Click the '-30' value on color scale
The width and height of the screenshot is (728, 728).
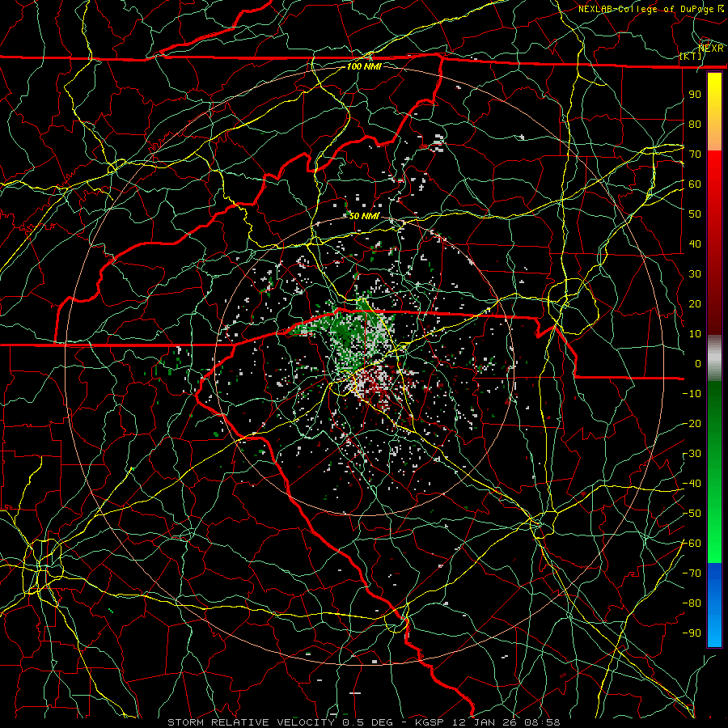[692, 454]
